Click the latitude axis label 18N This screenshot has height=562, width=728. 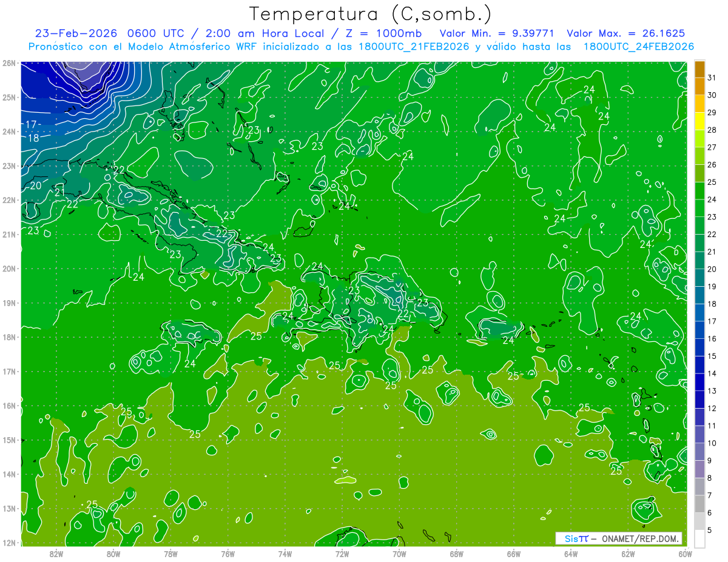[x=9, y=337]
